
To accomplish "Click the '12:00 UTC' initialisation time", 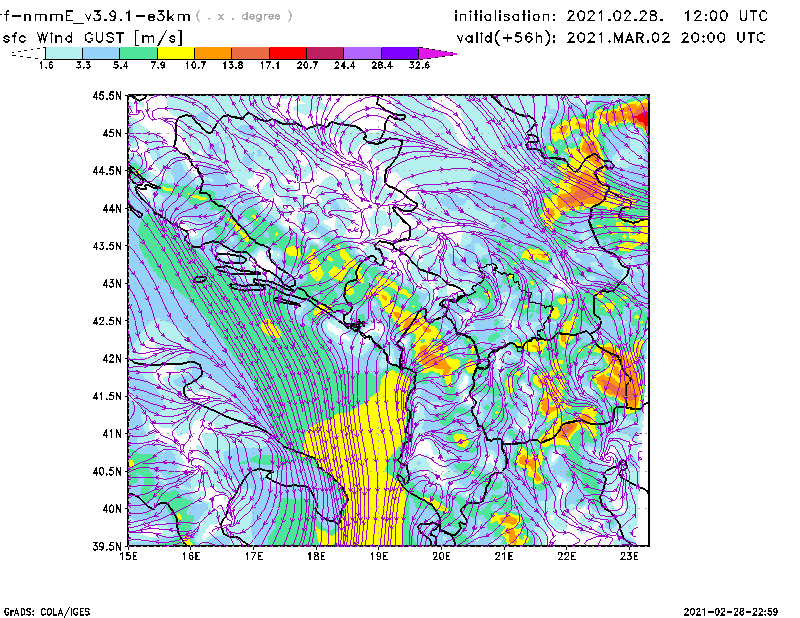I will click(x=726, y=16).
